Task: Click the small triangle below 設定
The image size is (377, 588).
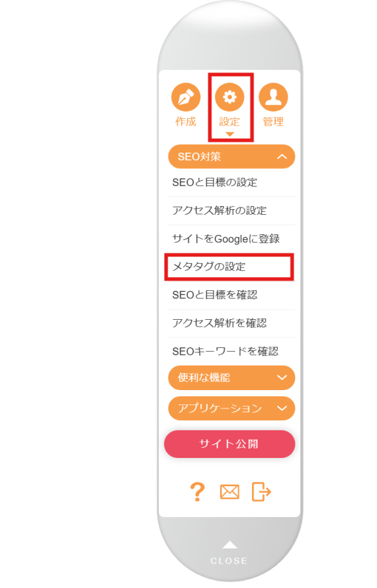Action: pos(229,134)
